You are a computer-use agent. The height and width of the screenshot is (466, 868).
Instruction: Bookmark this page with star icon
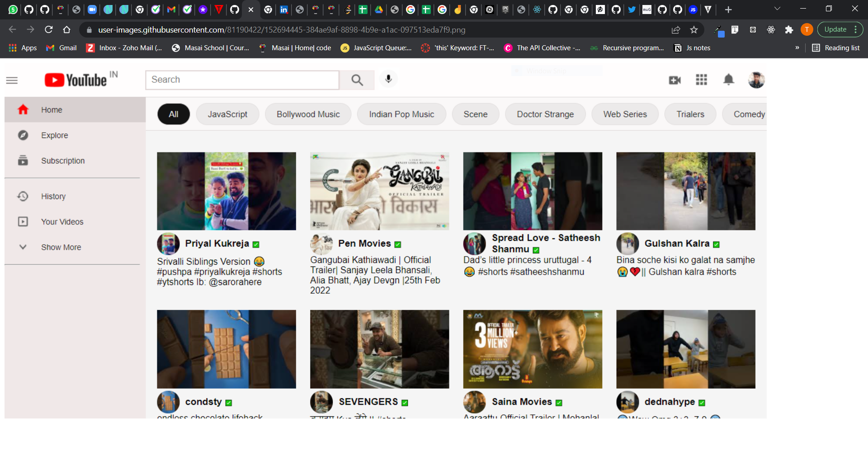click(x=694, y=30)
